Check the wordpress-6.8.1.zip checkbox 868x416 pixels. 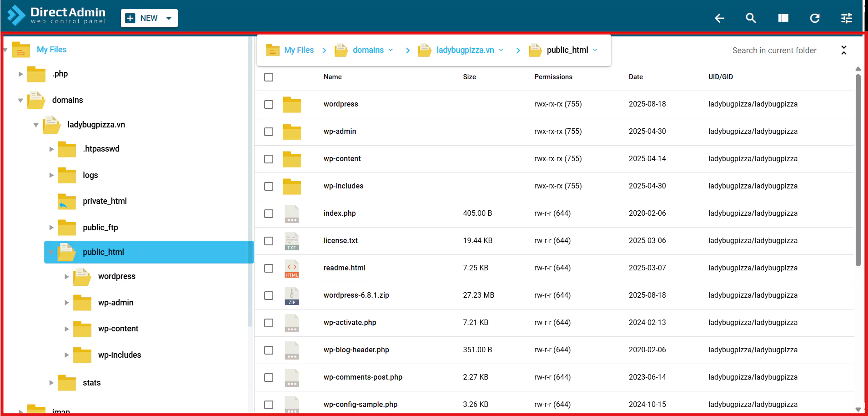click(269, 295)
